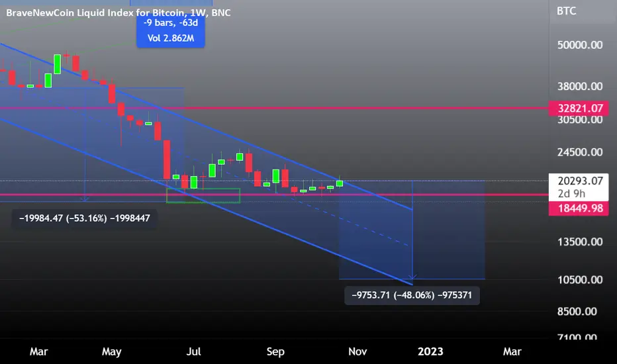Screen dimensions: 617x364
Task: Click the latest green weekly candle
Action: click(340, 183)
